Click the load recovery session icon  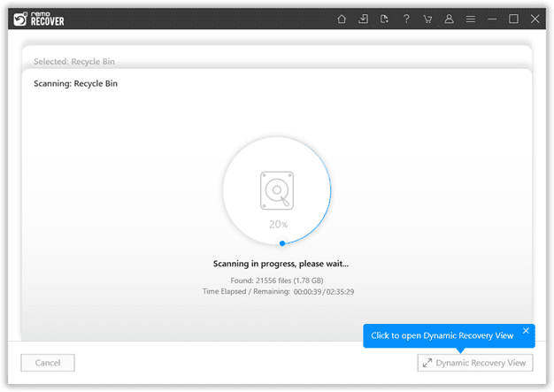coord(363,19)
